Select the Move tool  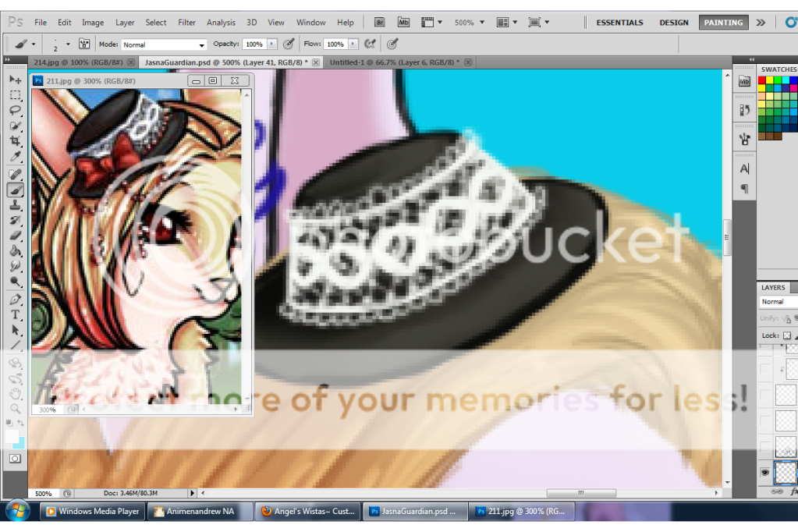click(x=15, y=79)
